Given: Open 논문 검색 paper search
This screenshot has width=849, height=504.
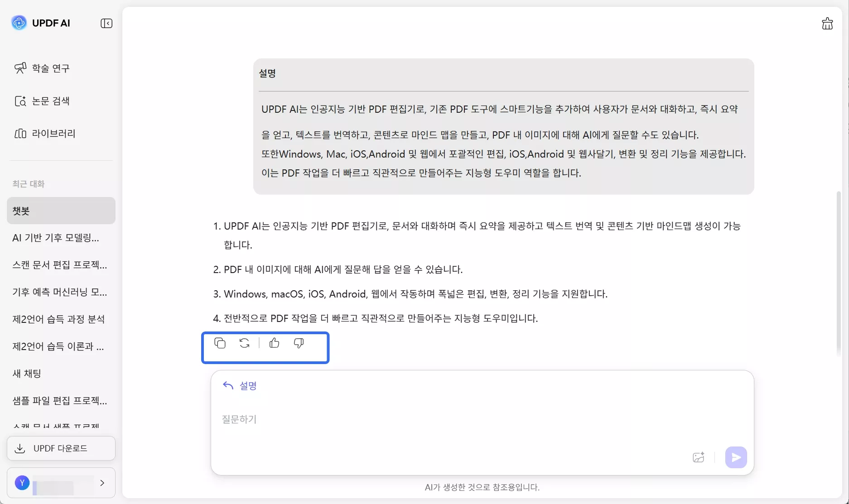Looking at the screenshot, I should pos(51,101).
